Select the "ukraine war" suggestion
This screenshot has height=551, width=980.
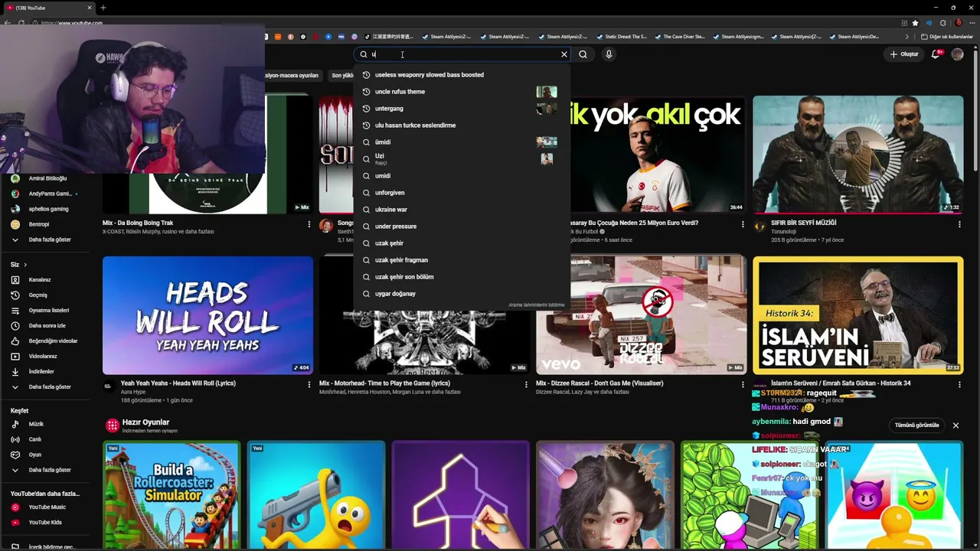[x=462, y=210]
